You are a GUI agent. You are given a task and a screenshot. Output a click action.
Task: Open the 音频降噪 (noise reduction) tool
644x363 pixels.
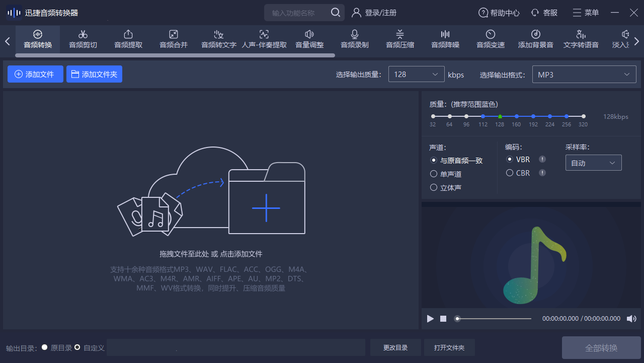tap(445, 39)
